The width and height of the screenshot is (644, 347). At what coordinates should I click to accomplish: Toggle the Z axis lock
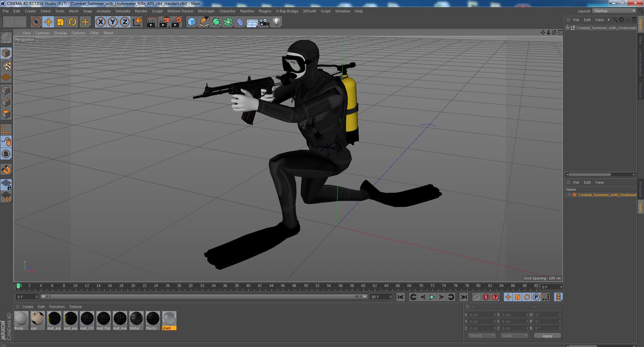click(125, 22)
